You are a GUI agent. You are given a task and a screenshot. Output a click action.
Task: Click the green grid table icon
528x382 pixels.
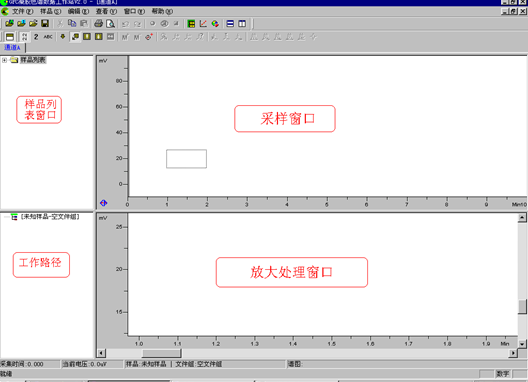point(191,24)
